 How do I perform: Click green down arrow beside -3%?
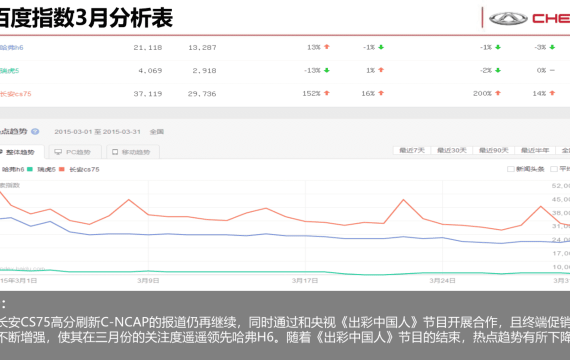point(552,47)
